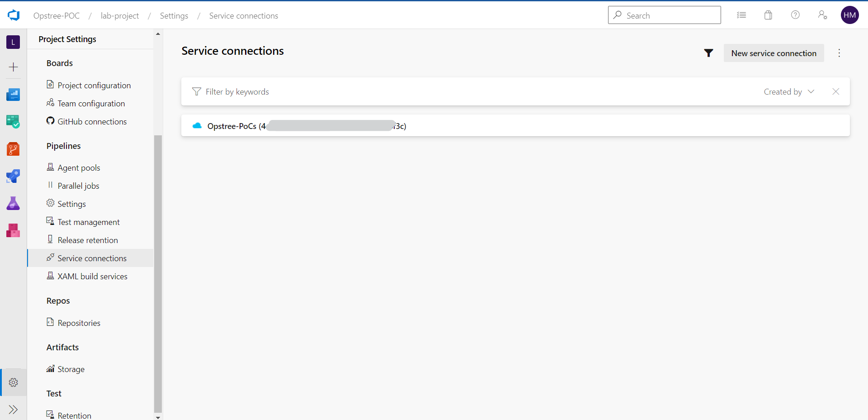Select Service connections in the settings menu
868x420 pixels.
(x=90, y=258)
